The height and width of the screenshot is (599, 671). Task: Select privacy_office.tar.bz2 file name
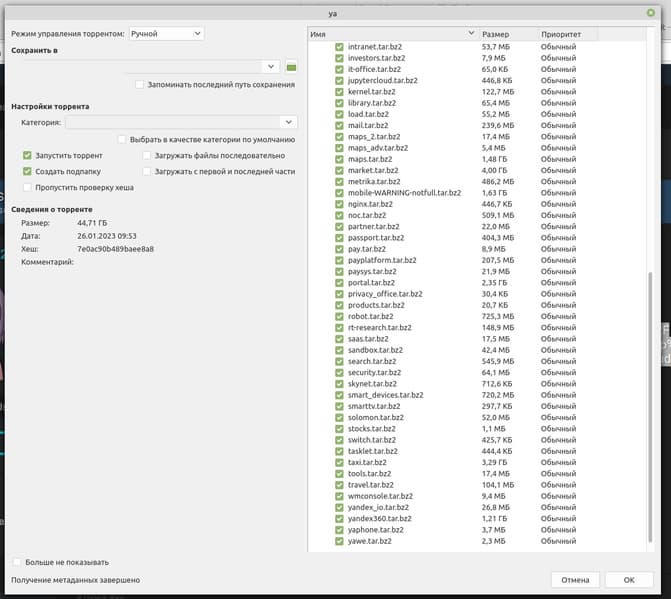385,294
